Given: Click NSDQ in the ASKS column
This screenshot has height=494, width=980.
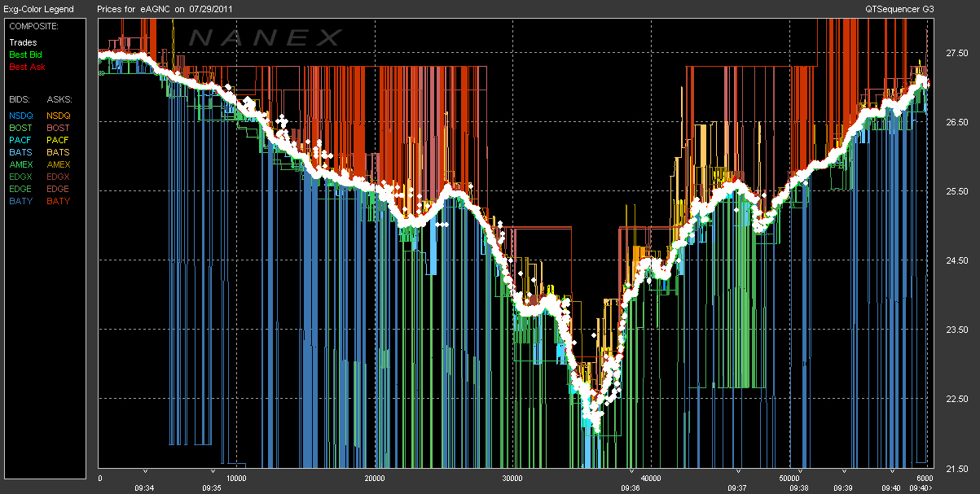Looking at the screenshot, I should [x=58, y=116].
